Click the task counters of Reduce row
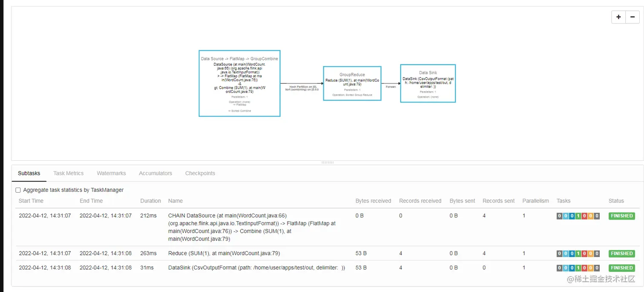Viewport: 644px width, 292px height. click(578, 253)
